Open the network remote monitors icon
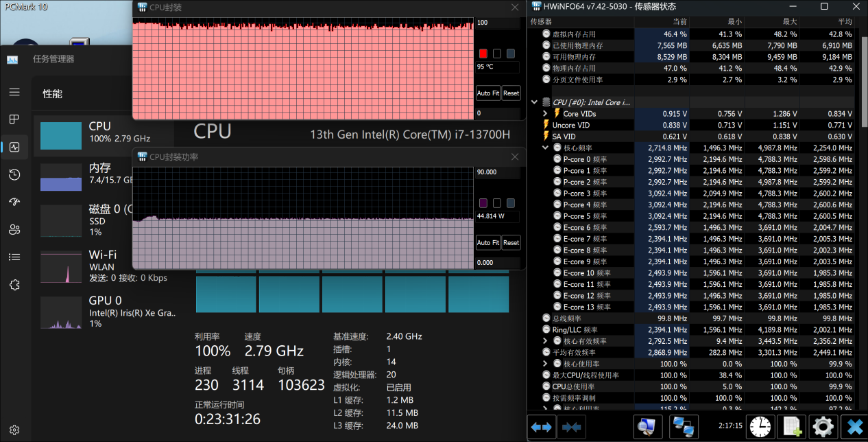The image size is (868, 442). pyautogui.click(x=684, y=426)
